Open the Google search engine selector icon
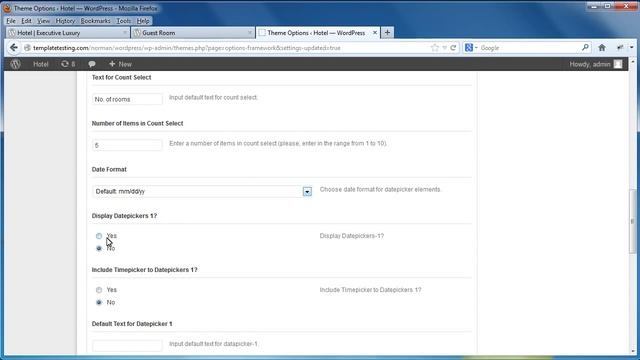 tap(471, 48)
